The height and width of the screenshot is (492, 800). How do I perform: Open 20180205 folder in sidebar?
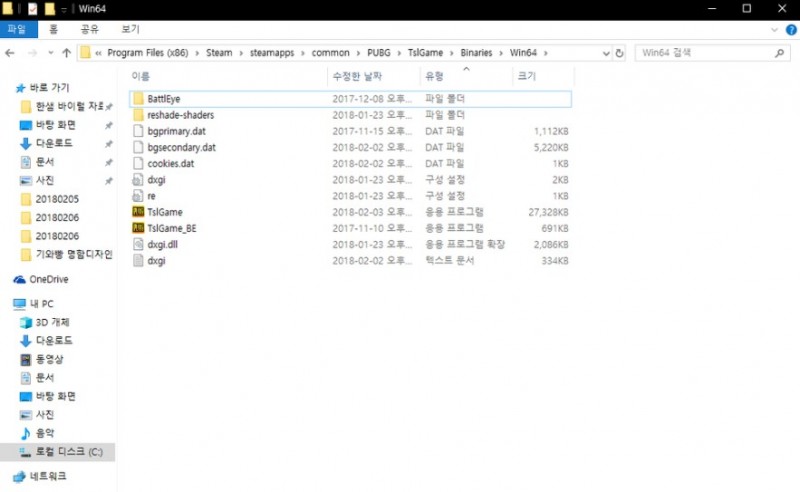tap(49, 199)
